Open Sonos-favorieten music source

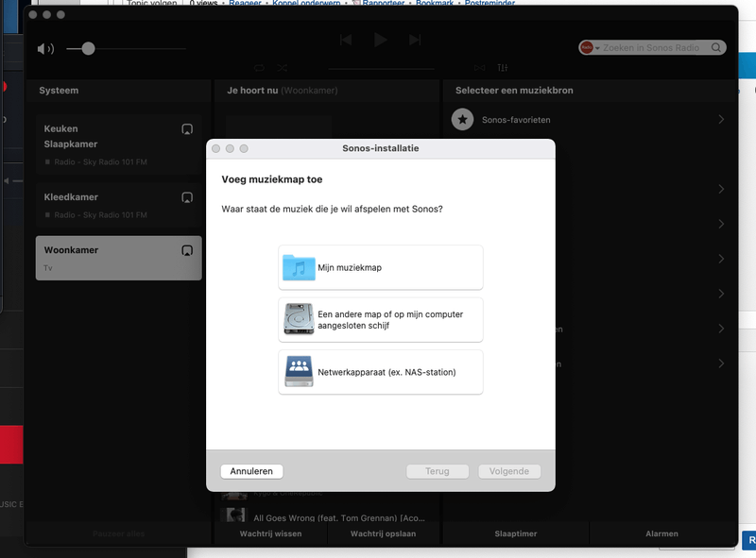point(588,120)
